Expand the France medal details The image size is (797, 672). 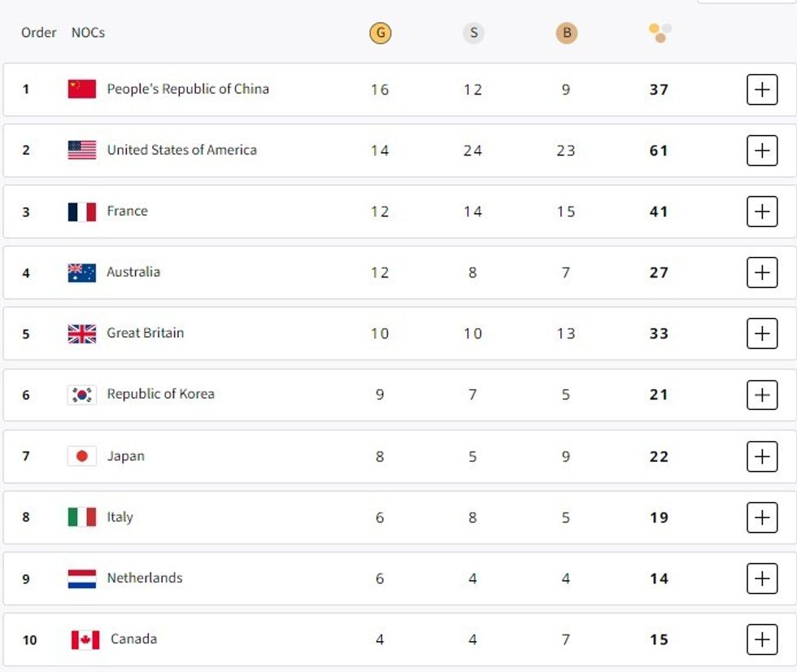click(x=761, y=212)
